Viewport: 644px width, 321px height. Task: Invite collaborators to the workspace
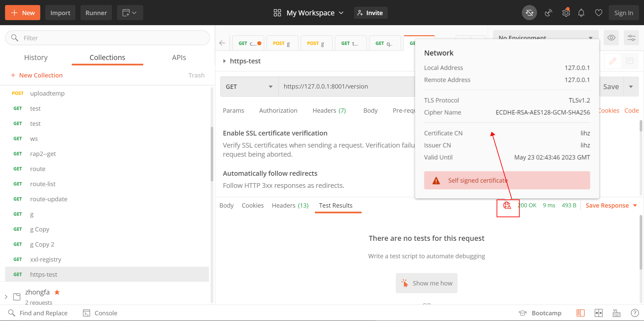click(371, 13)
